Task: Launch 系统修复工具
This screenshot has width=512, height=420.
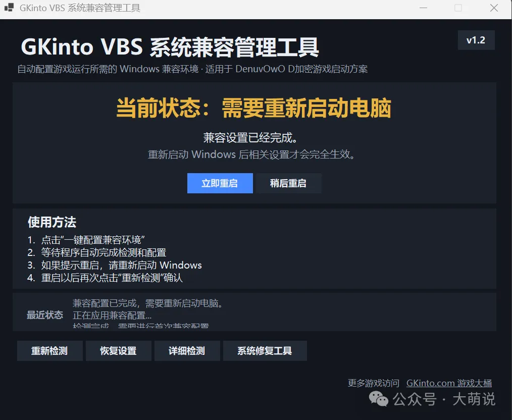Action: pyautogui.click(x=265, y=351)
